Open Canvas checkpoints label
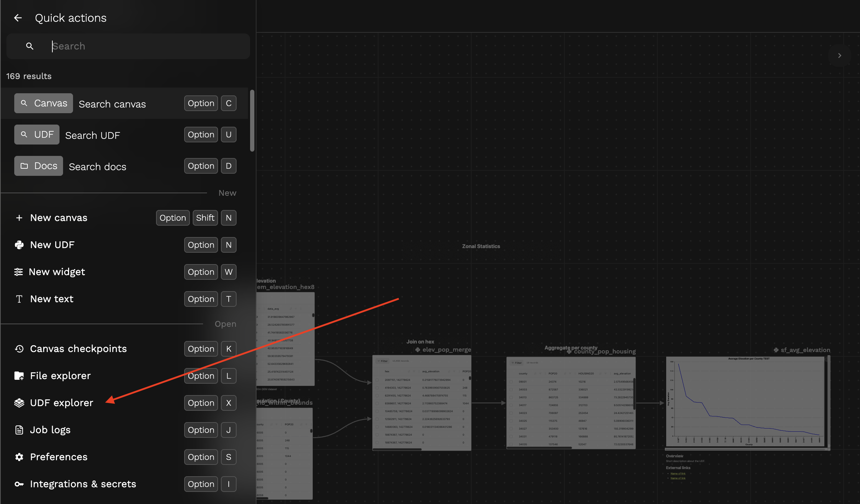 point(78,349)
